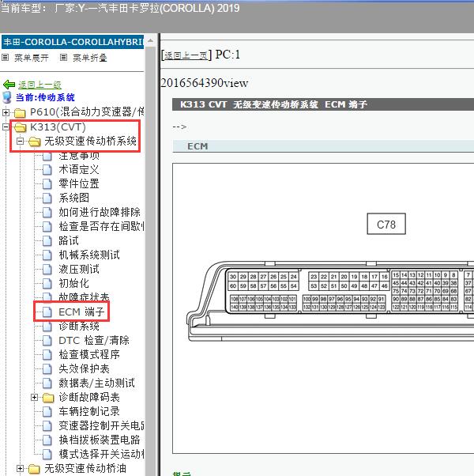The image size is (474, 476).
Task: Open the 返回上一级 link
Action: [x=39, y=85]
